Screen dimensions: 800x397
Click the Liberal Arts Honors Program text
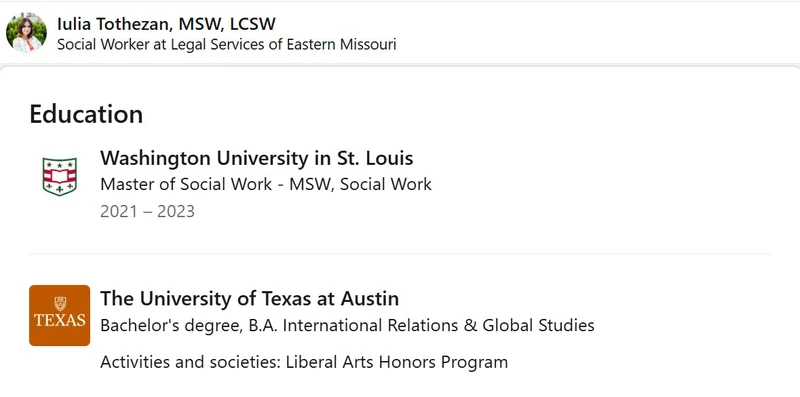pos(397,362)
